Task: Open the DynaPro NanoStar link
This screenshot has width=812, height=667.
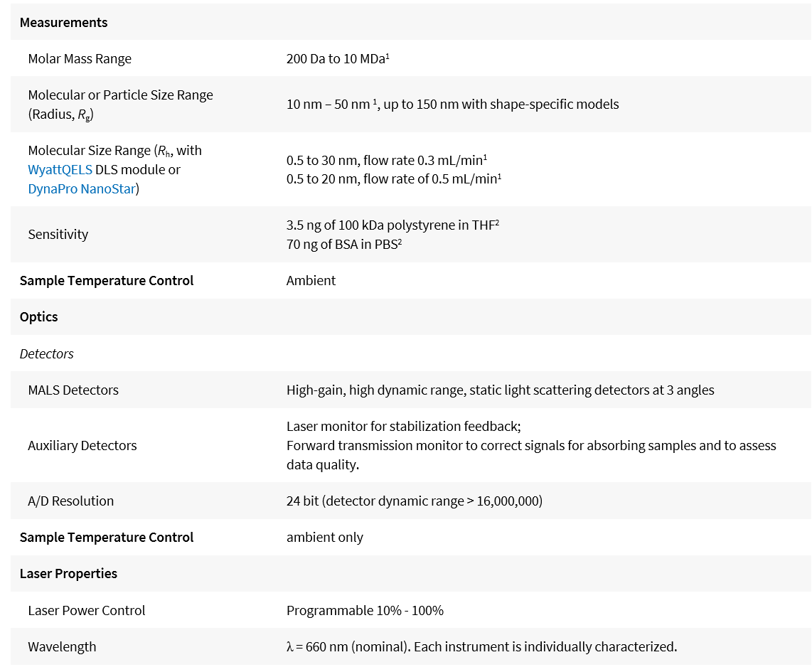Action: tap(81, 189)
